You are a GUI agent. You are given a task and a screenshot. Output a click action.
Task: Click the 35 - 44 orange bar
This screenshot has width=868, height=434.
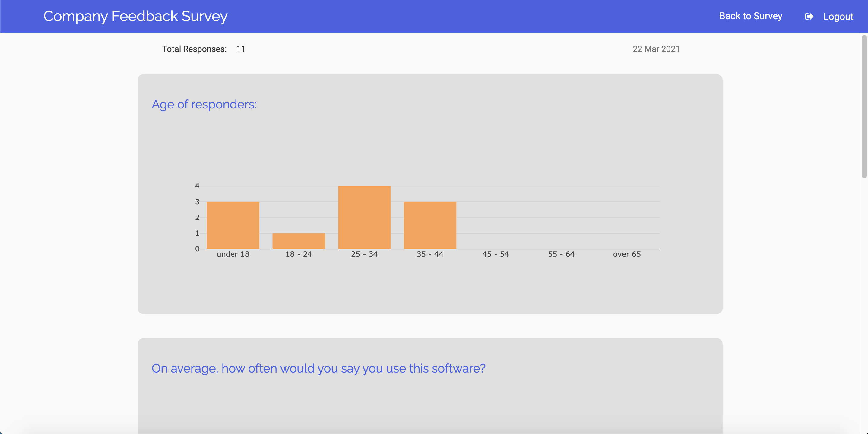click(430, 225)
